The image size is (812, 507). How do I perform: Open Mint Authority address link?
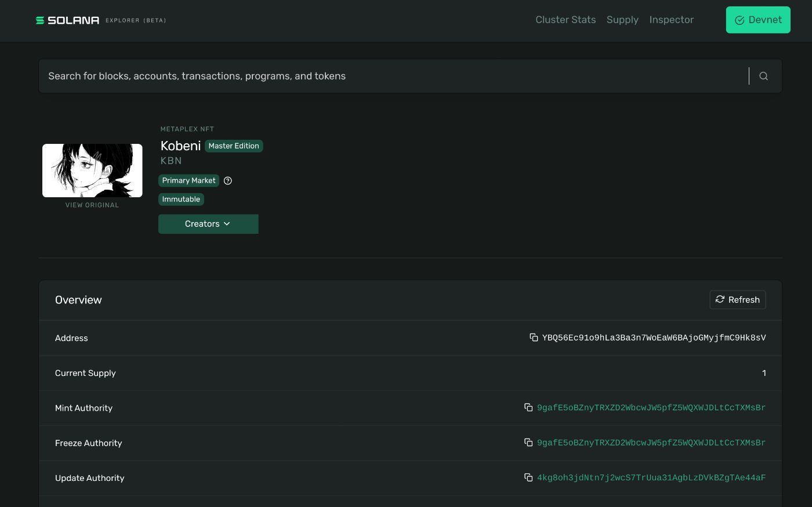click(651, 408)
